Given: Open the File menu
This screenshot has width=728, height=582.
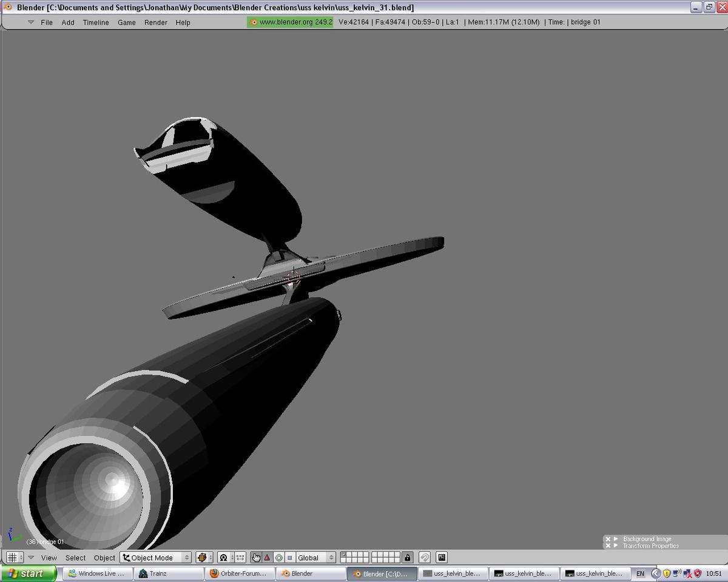Looking at the screenshot, I should [x=47, y=22].
